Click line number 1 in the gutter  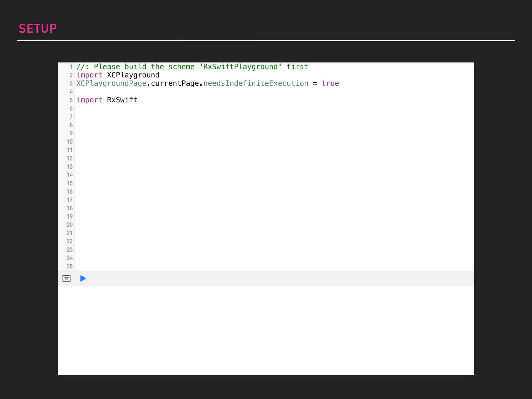[x=71, y=67]
